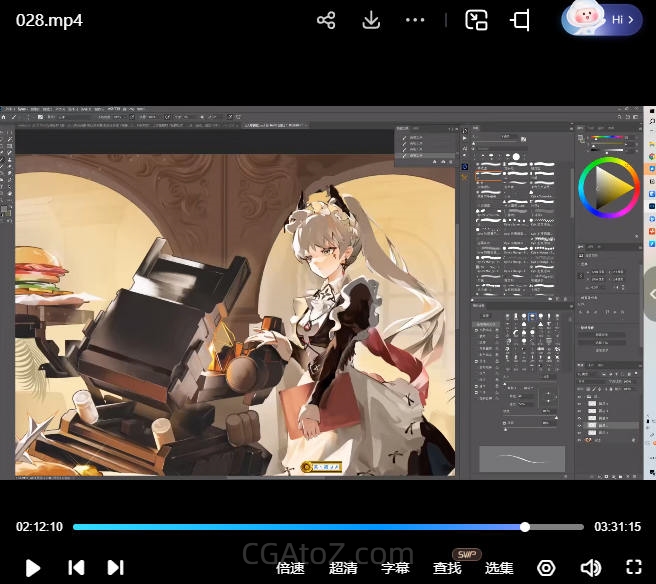Toggle 字幕 subtitles
Image resolution: width=656 pixels, height=584 pixels.
pyautogui.click(x=395, y=568)
